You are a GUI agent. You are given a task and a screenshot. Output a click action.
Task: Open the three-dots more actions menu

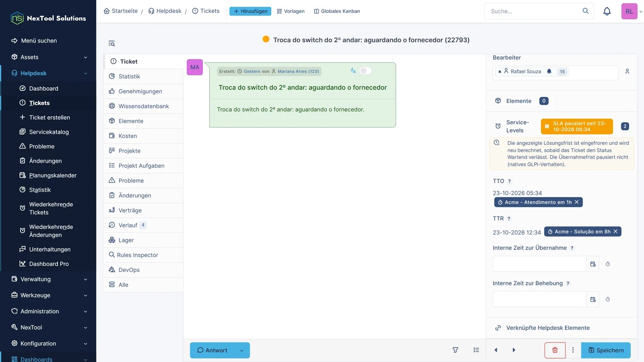coord(573,350)
